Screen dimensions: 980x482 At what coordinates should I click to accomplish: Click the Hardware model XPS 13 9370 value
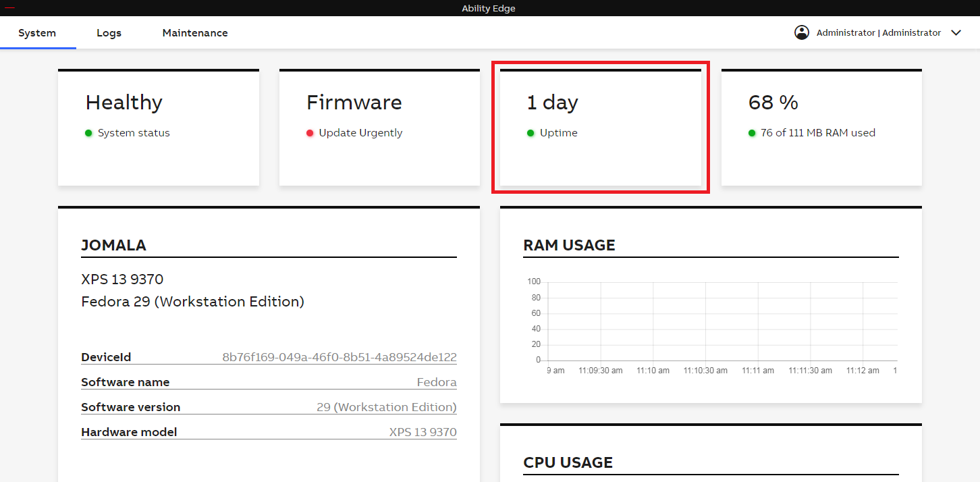tap(423, 432)
